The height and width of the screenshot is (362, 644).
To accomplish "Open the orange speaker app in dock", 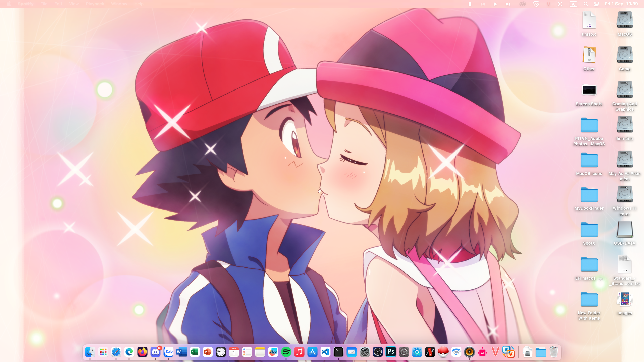I will 469,352.
